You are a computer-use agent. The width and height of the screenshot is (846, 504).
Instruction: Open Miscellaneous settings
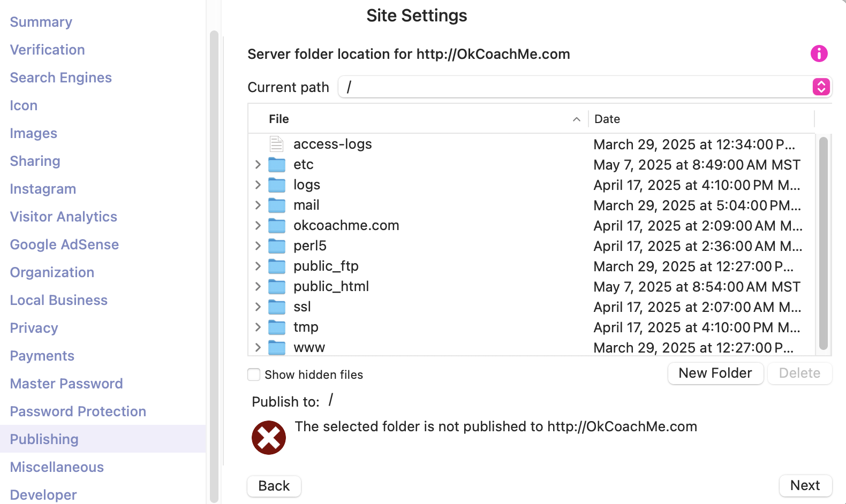coord(57,467)
